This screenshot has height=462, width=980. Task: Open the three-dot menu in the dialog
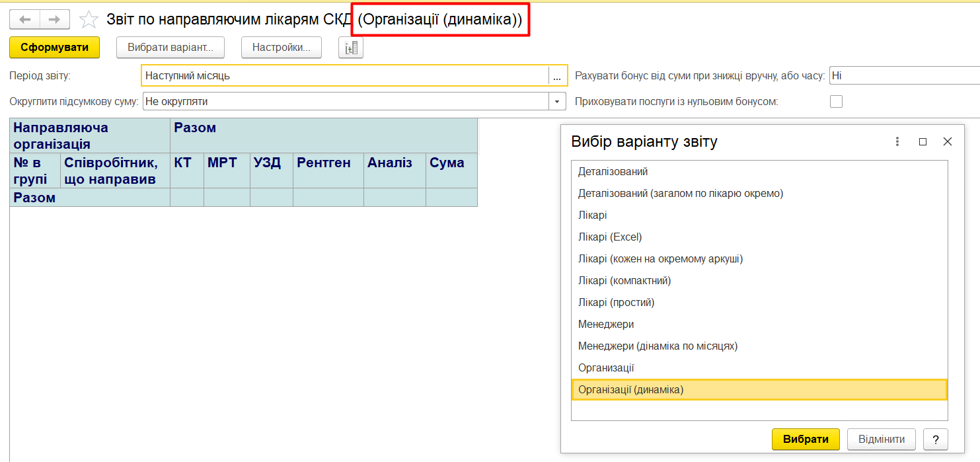point(897,141)
